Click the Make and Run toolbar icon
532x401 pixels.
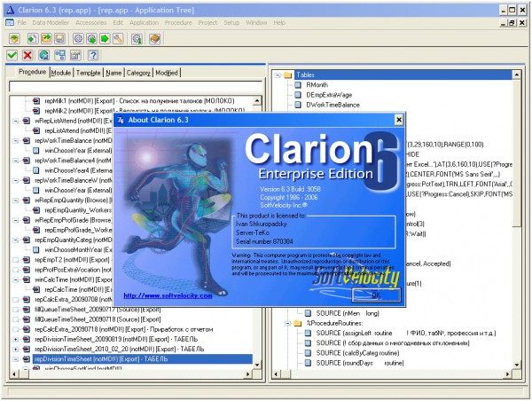click(91, 39)
